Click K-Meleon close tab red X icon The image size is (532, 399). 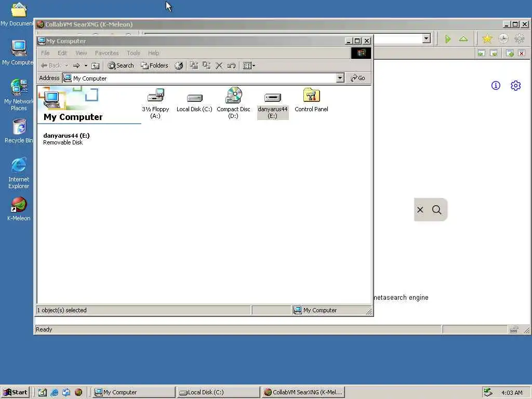pos(522,53)
